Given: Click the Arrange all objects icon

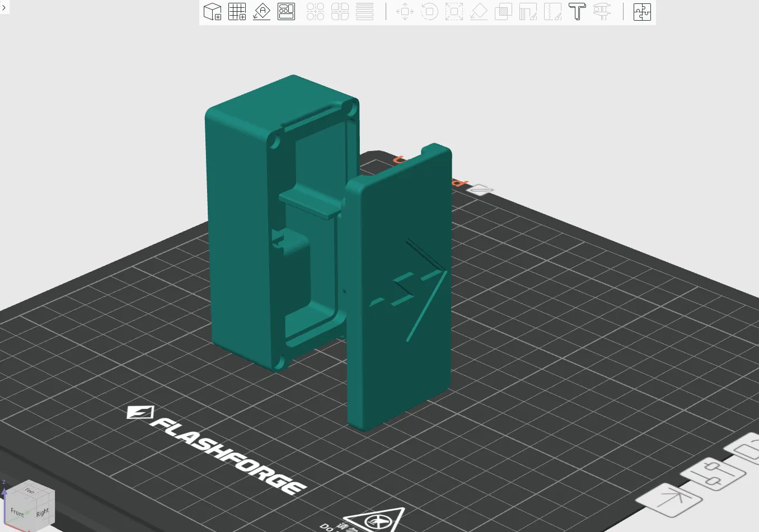Looking at the screenshot, I should 287,12.
